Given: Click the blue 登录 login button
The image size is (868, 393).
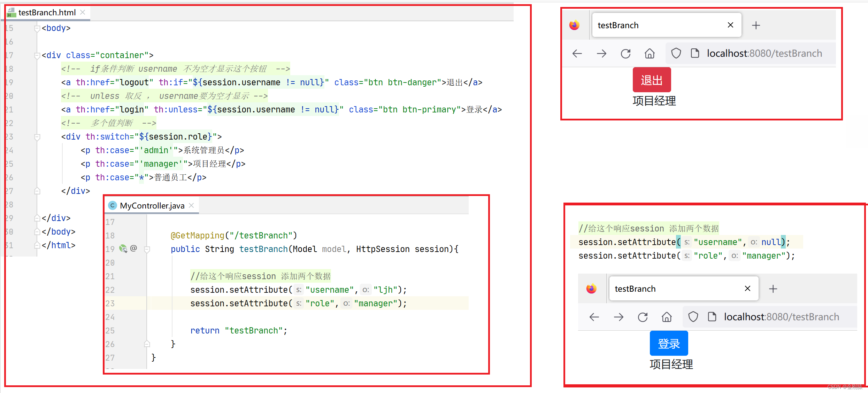Looking at the screenshot, I should (669, 344).
